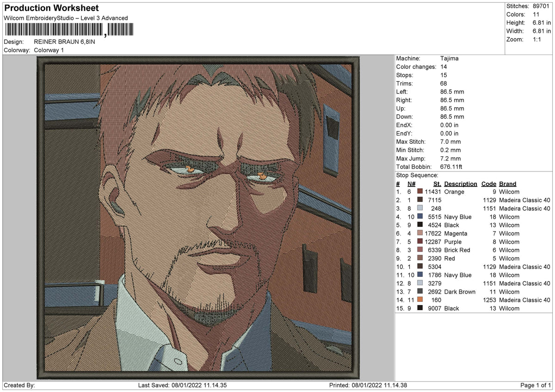
Task: Click the Brand column header
Action: pyautogui.click(x=508, y=184)
